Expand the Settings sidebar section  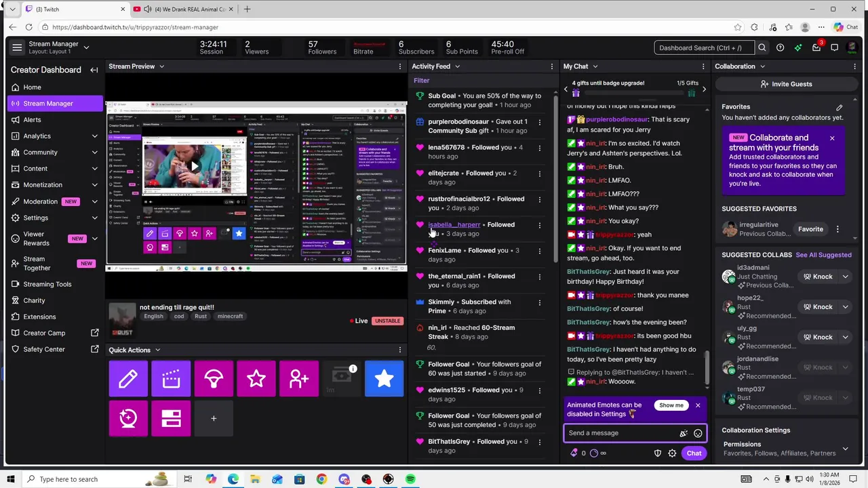[x=95, y=218]
